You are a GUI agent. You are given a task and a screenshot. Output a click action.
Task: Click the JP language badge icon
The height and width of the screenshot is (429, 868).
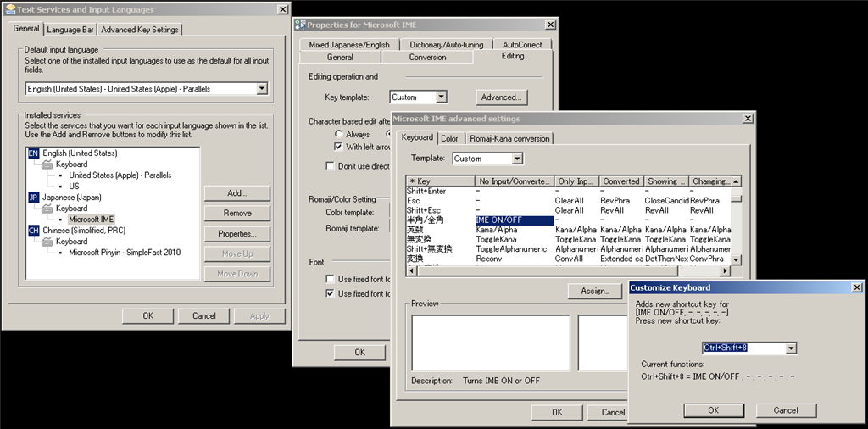[33, 197]
